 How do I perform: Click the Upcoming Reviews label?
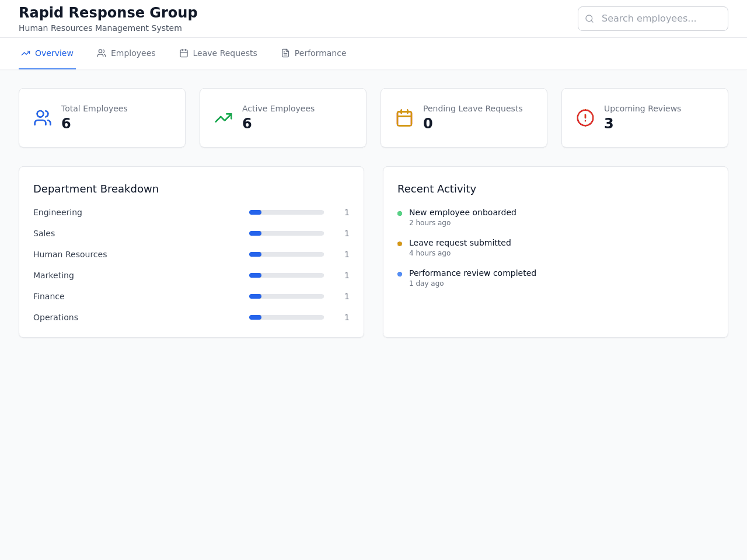click(643, 108)
